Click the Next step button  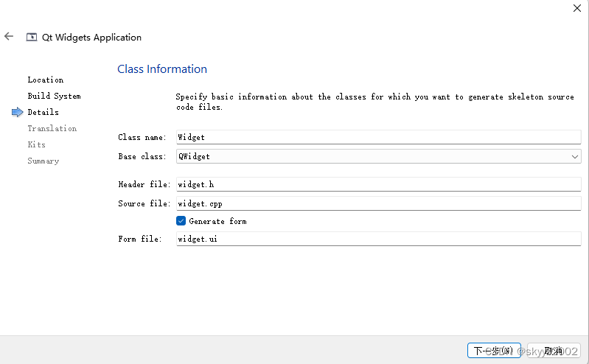494,351
